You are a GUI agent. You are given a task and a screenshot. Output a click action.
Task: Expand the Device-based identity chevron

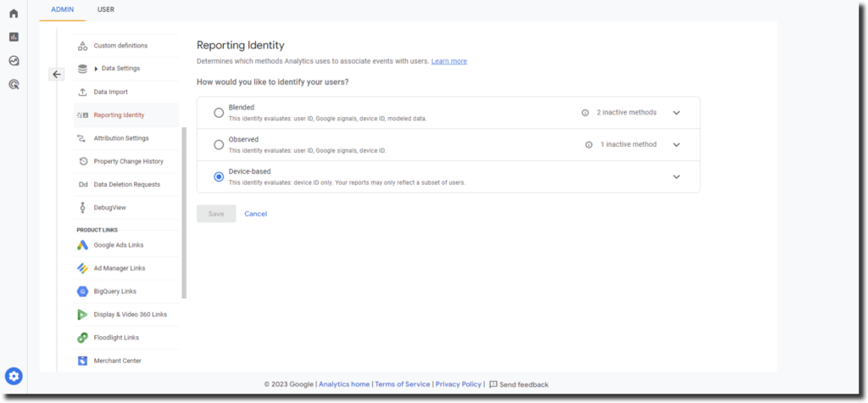point(676,176)
